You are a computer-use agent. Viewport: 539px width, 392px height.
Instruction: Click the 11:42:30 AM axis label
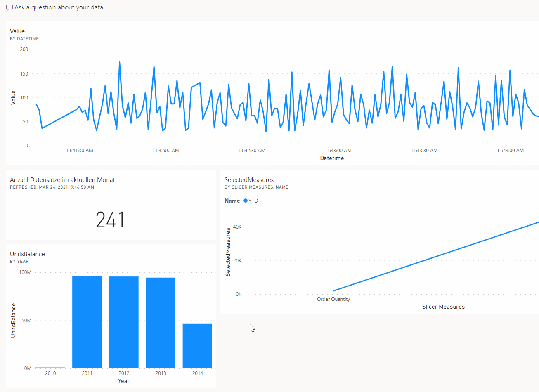(x=252, y=151)
